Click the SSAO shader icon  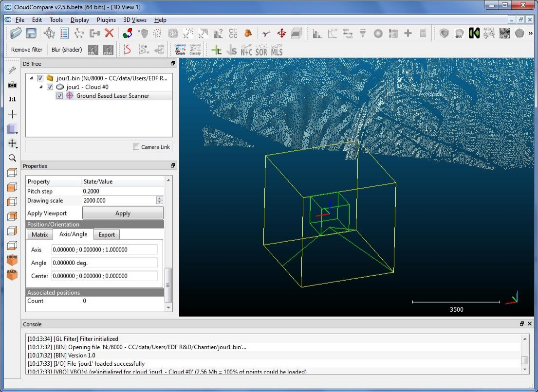108,50
